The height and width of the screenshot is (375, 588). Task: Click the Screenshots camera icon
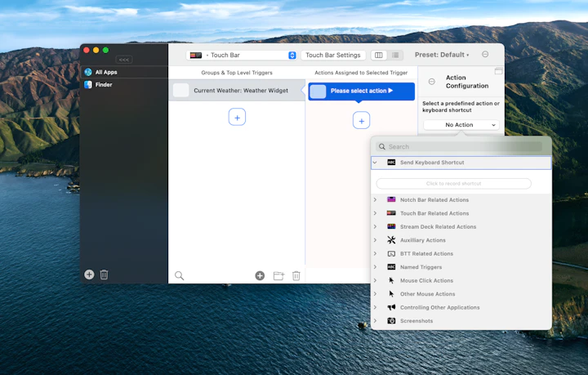391,321
